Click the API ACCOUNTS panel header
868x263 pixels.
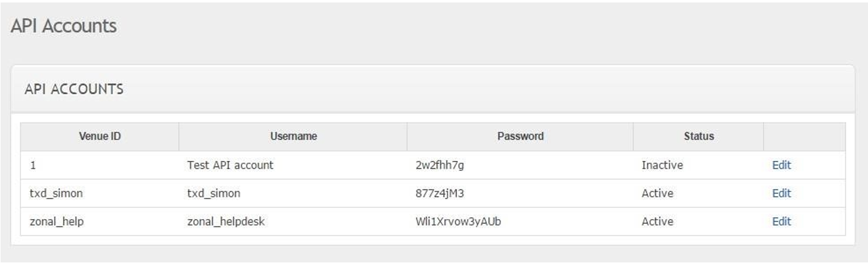(74, 89)
